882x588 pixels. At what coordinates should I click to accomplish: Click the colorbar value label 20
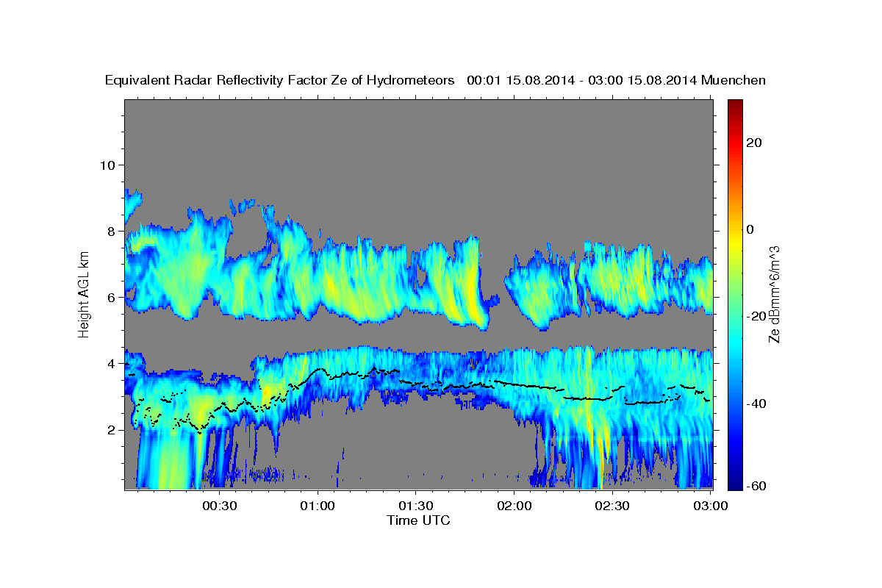click(x=754, y=143)
